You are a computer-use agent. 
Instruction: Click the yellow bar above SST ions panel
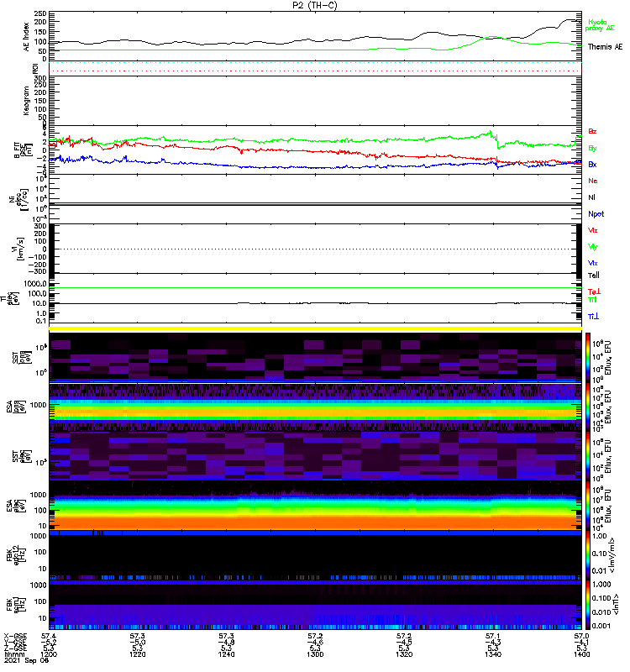[315, 328]
